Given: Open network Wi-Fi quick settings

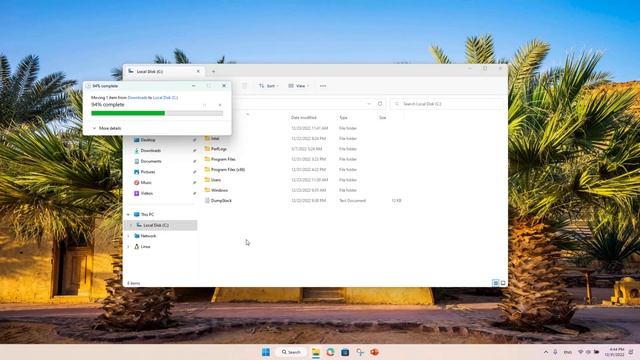Looking at the screenshot, I should click(580, 352).
